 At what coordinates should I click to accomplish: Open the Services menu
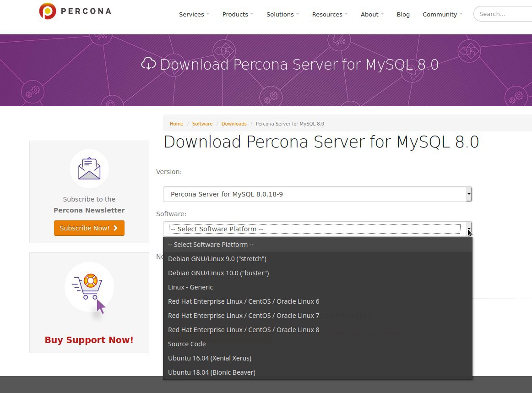tap(194, 14)
